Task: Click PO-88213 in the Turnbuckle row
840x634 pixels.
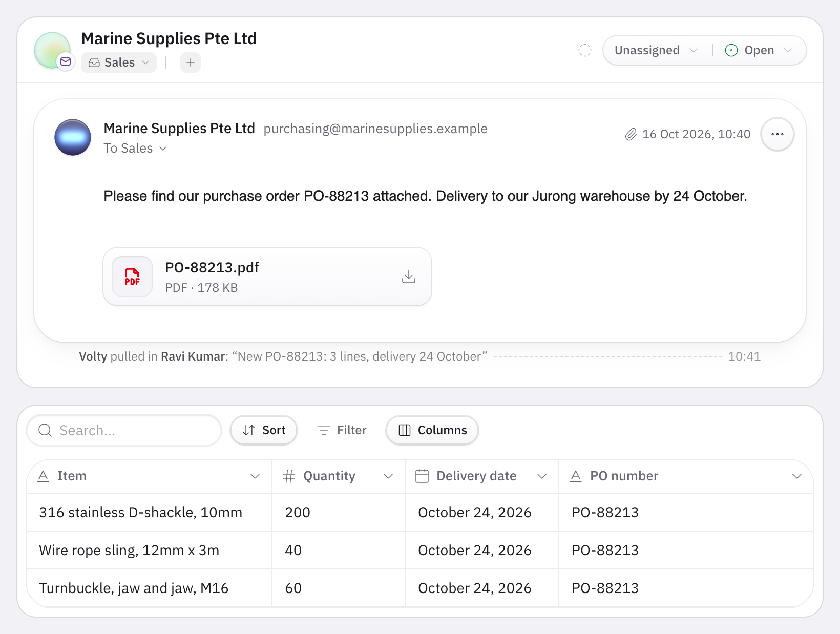Action: click(x=686, y=588)
